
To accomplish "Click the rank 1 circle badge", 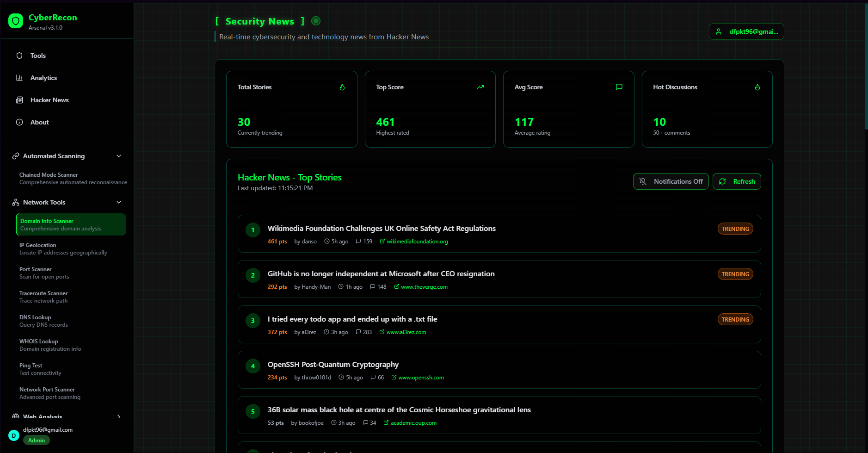I will point(253,230).
